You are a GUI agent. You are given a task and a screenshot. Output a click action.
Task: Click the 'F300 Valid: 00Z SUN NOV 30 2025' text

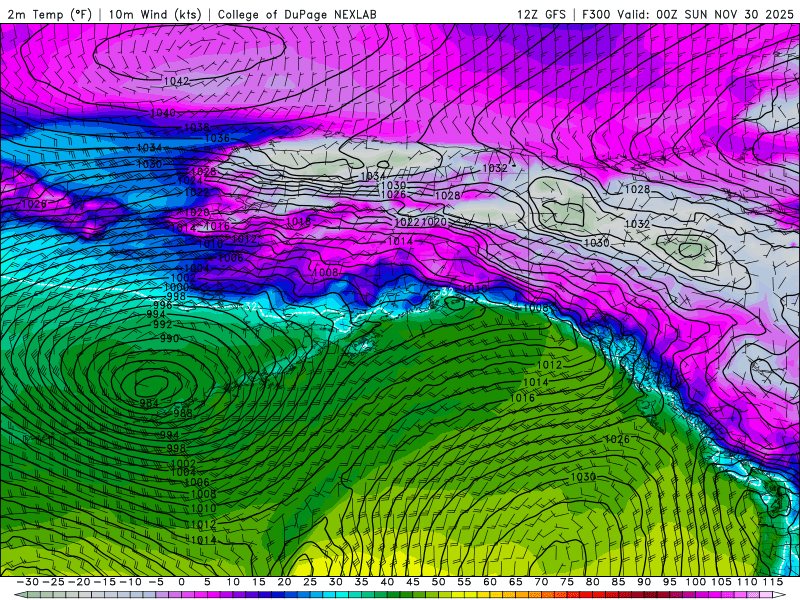pyautogui.click(x=687, y=14)
